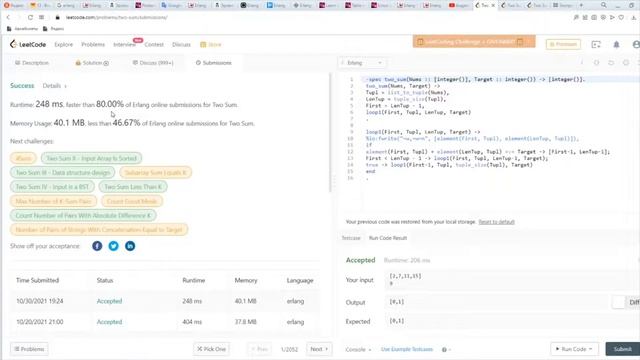This screenshot has height=360, width=640.
Task: Open Count Good Meals challenge
Action: (x=132, y=201)
